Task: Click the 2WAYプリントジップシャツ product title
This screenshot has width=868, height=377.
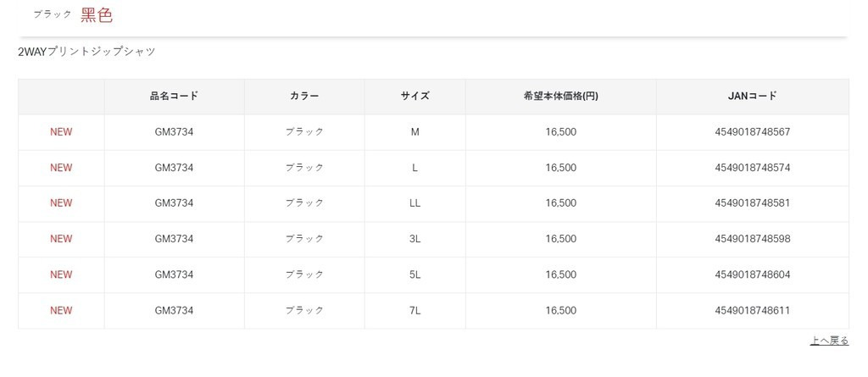Action: point(86,52)
